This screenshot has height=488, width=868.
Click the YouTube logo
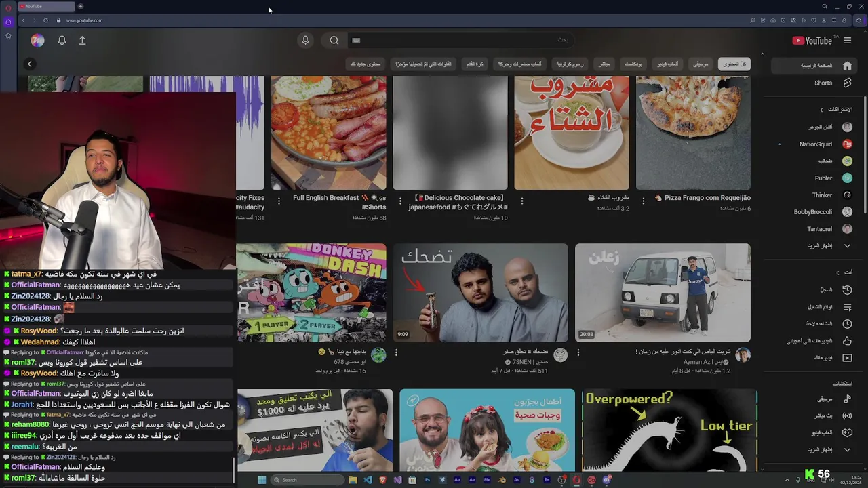pyautogui.click(x=812, y=41)
